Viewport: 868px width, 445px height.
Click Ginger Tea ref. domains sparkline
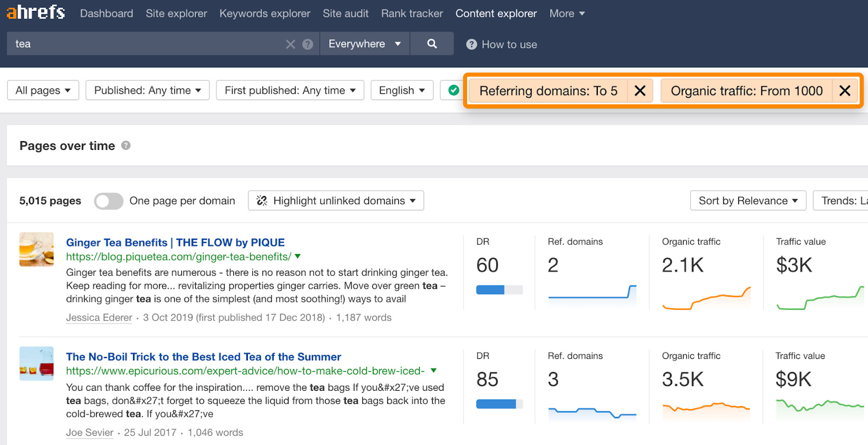point(592,296)
